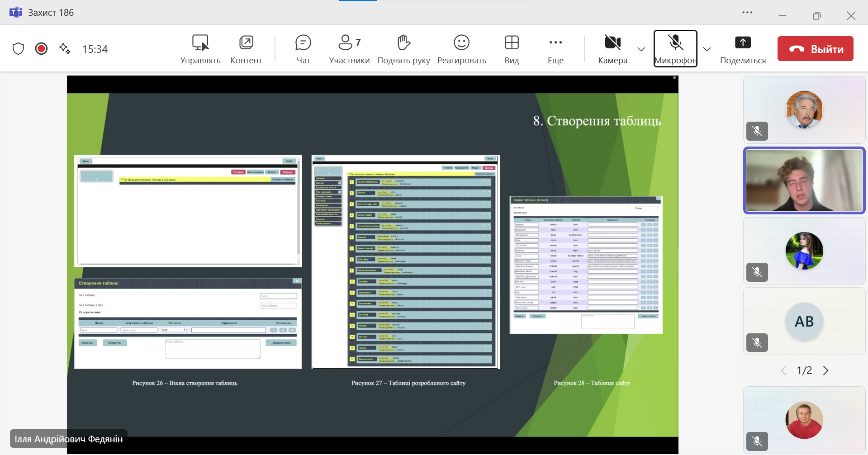Open the Реагировать reactions menu

tap(461, 49)
